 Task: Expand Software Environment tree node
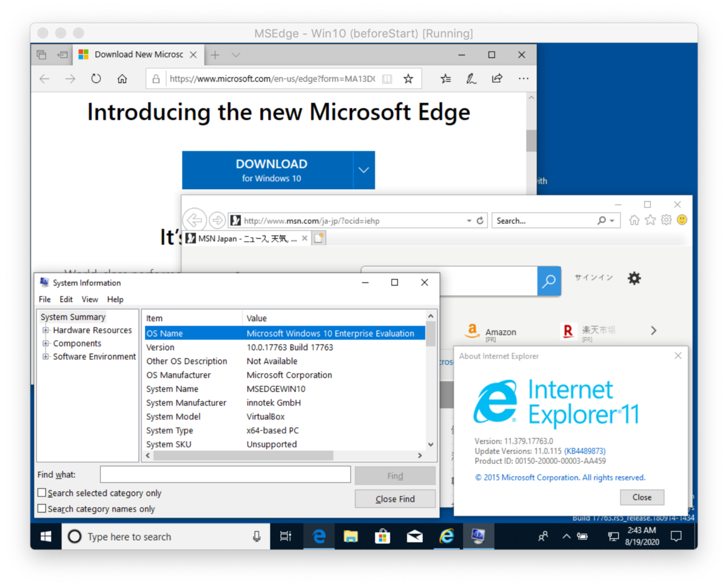pos(45,357)
